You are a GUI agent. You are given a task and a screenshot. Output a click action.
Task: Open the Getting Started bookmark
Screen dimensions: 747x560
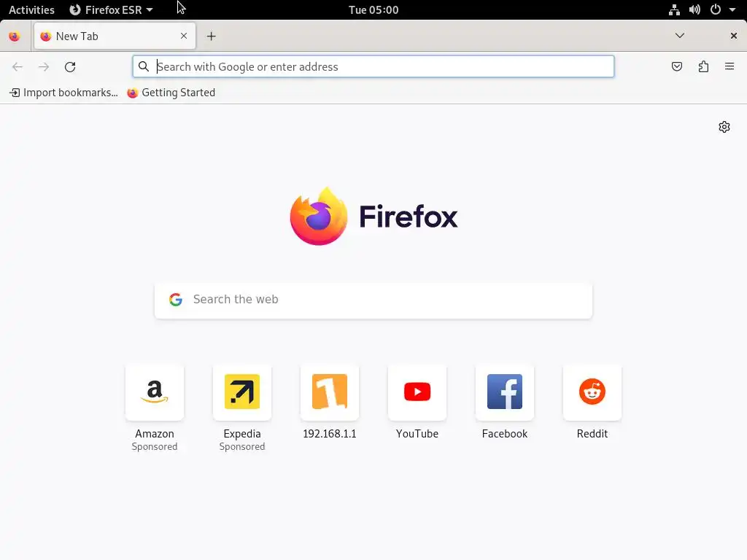click(171, 93)
